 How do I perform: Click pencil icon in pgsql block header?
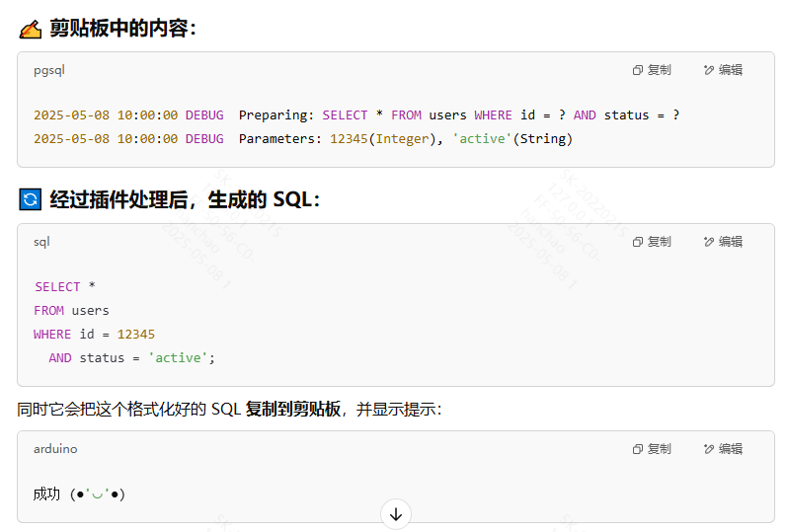pos(709,70)
